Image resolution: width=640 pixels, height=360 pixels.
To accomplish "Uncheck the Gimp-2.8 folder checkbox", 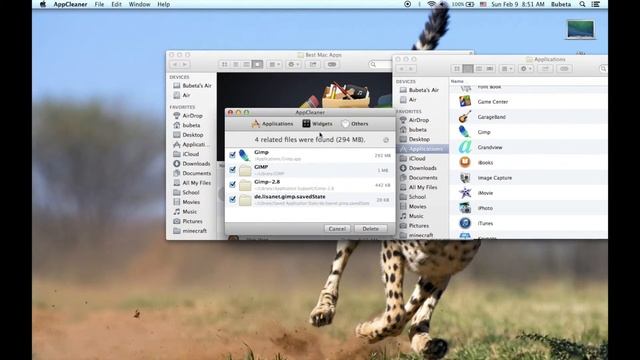I will tap(232, 184).
